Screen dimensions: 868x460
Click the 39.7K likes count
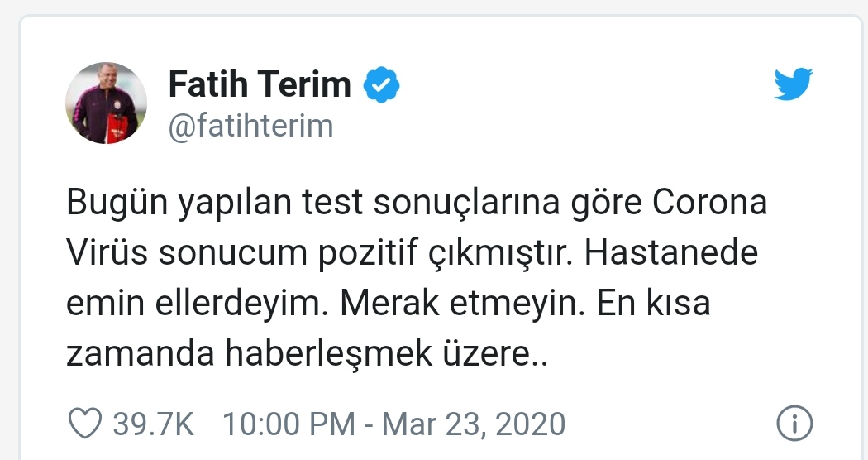(154, 424)
